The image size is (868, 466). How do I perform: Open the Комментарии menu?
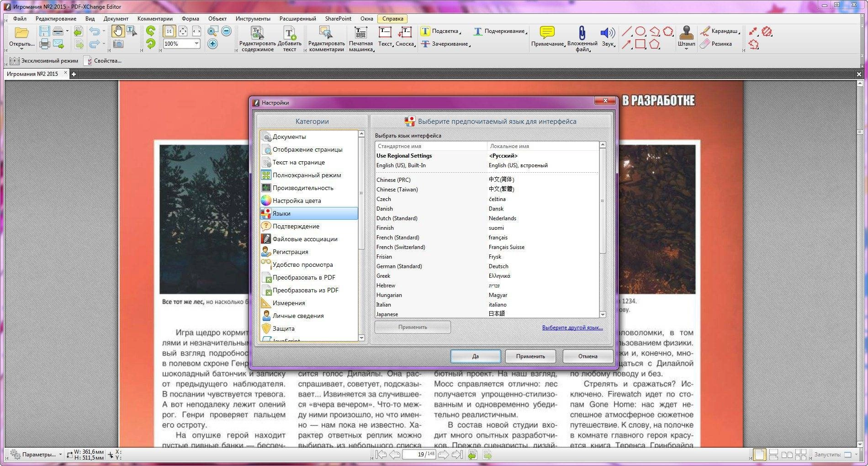[155, 19]
